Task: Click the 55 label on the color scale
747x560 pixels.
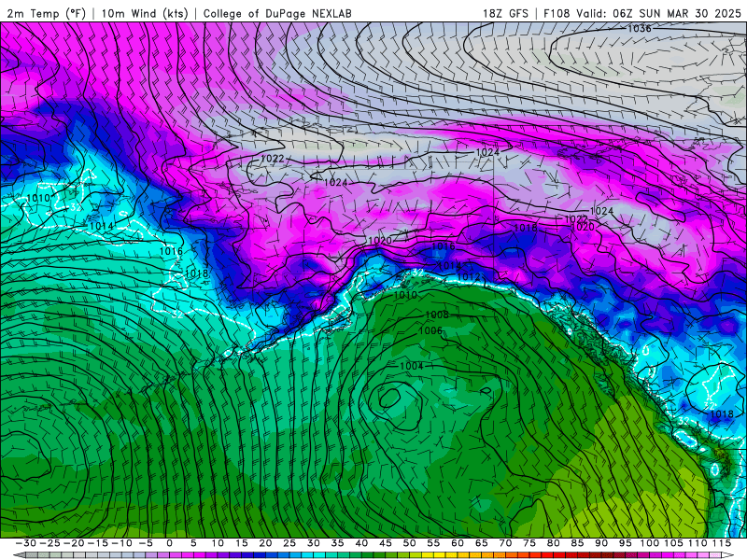Action: click(433, 543)
